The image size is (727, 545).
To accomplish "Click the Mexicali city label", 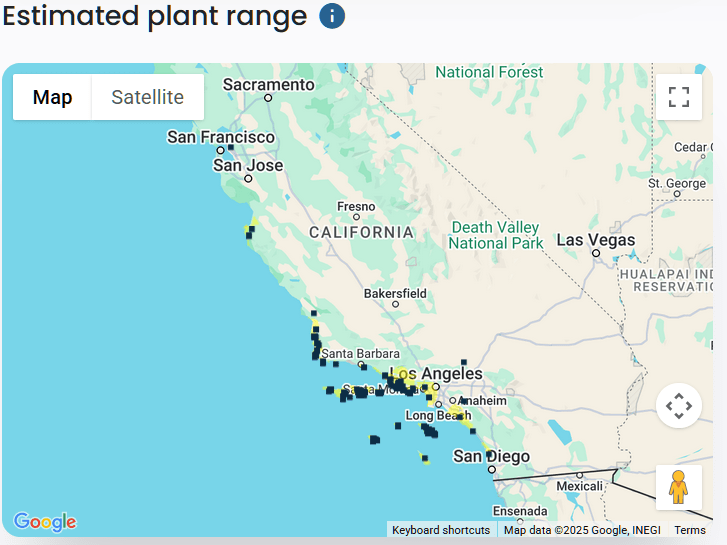I will pos(580,486).
